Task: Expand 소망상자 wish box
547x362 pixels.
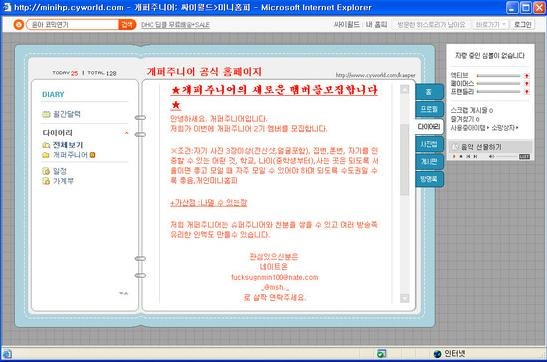Action: click(x=505, y=128)
